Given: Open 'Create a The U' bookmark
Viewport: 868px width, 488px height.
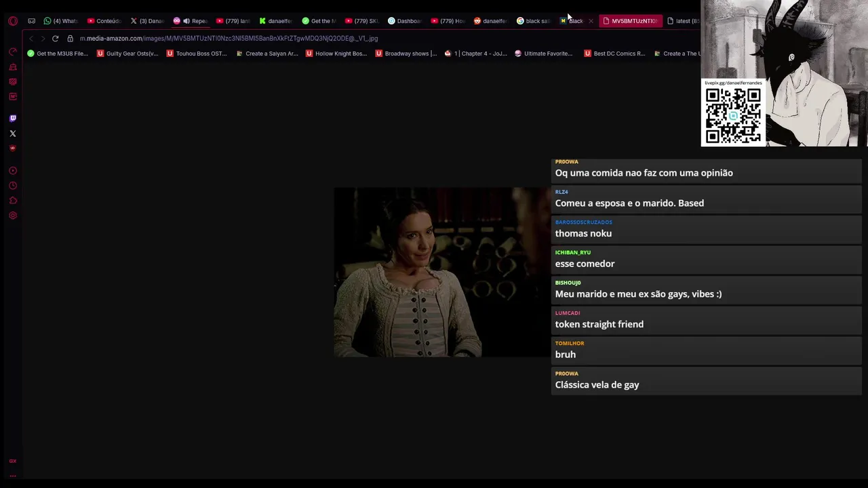Looking at the screenshot, I should click(x=677, y=54).
